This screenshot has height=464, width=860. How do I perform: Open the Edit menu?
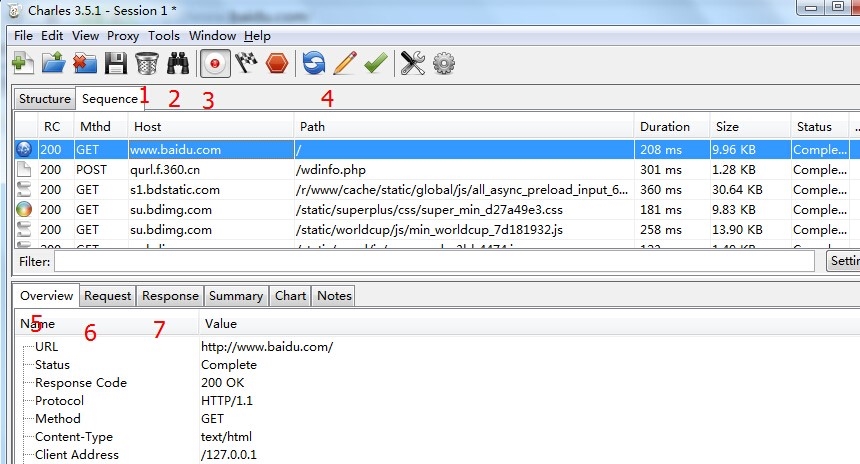52,36
